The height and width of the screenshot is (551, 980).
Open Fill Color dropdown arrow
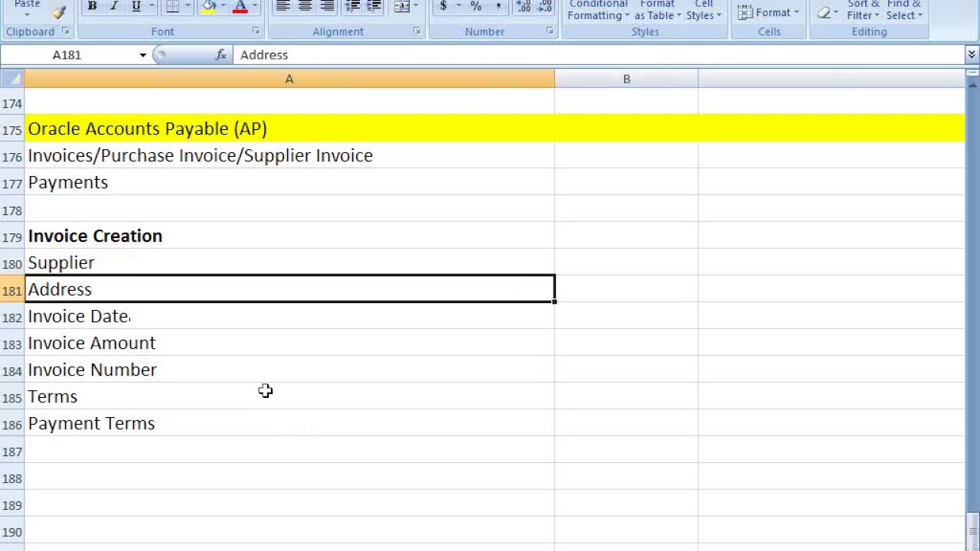224,7
